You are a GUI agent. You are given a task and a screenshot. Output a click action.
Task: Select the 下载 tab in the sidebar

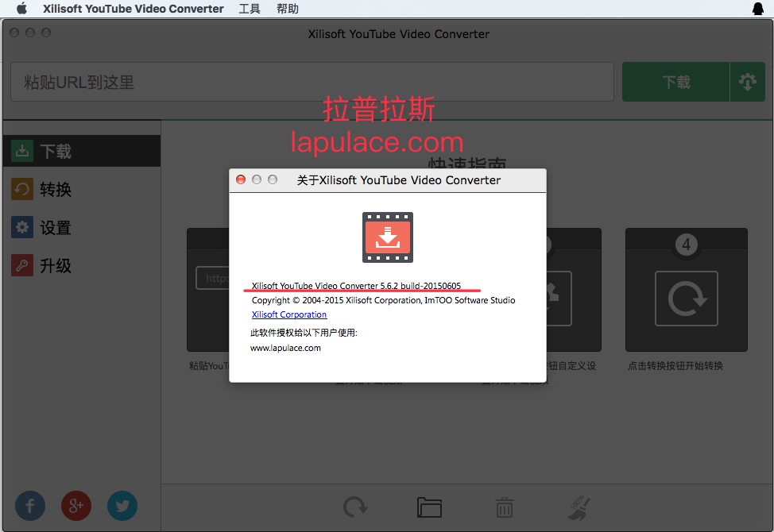click(82, 151)
